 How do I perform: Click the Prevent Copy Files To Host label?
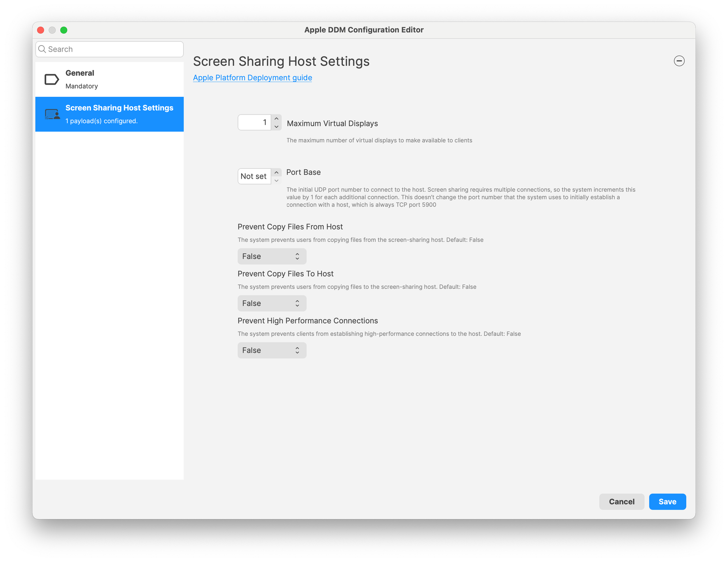pyautogui.click(x=286, y=274)
